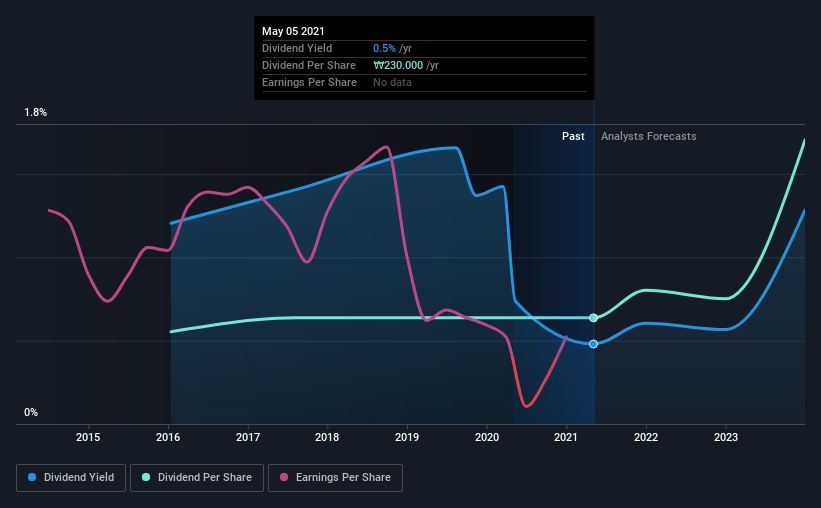Toggle the Dividend Yield legend button
Image resolution: width=821 pixels, height=508 pixels.
pyautogui.click(x=71, y=478)
